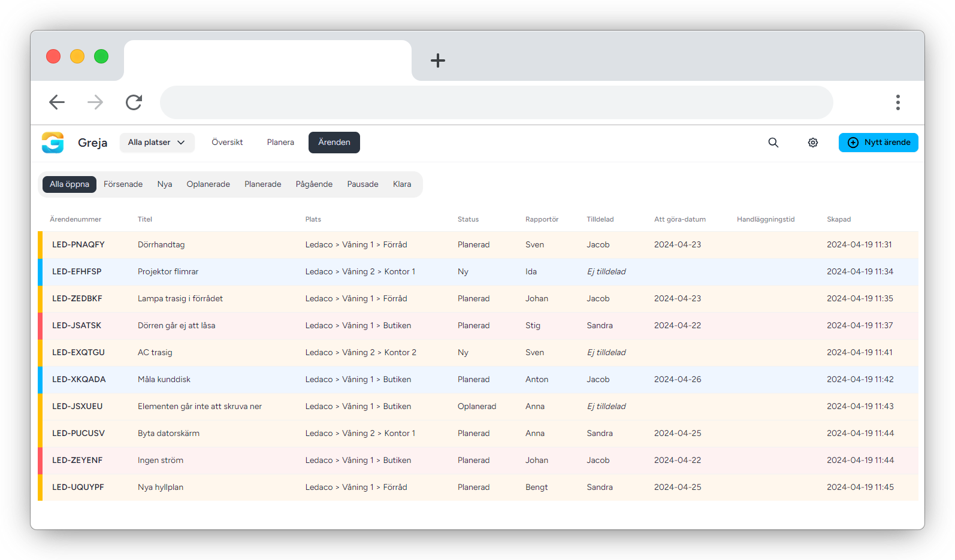The height and width of the screenshot is (560, 955).
Task: Sort by Ärendenummer column header
Action: 75,219
